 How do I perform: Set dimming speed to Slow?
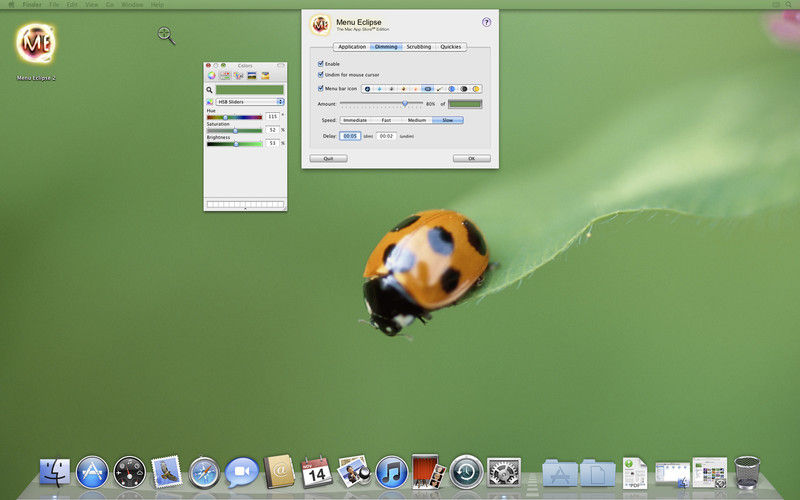click(447, 120)
